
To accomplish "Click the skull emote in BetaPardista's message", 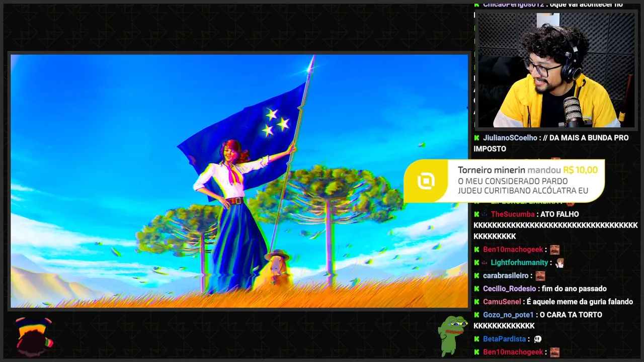I will [537, 339].
